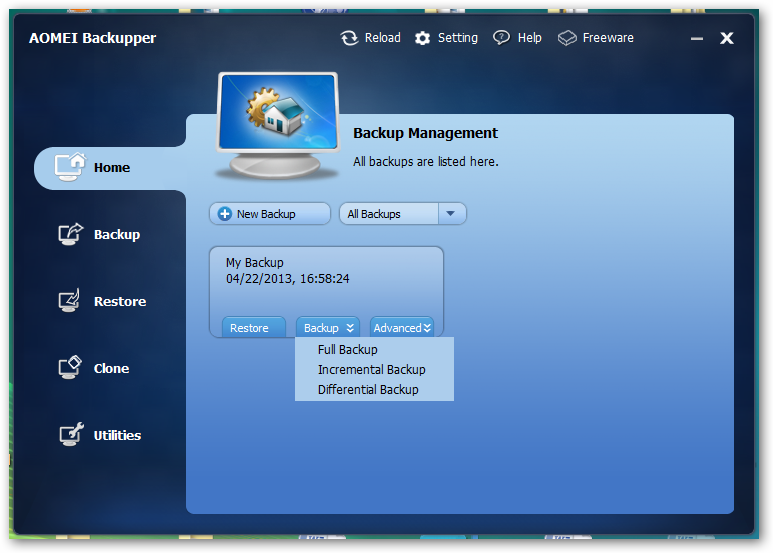This screenshot has height=553, width=773.
Task: Click the Freeware box icon
Action: tap(567, 38)
